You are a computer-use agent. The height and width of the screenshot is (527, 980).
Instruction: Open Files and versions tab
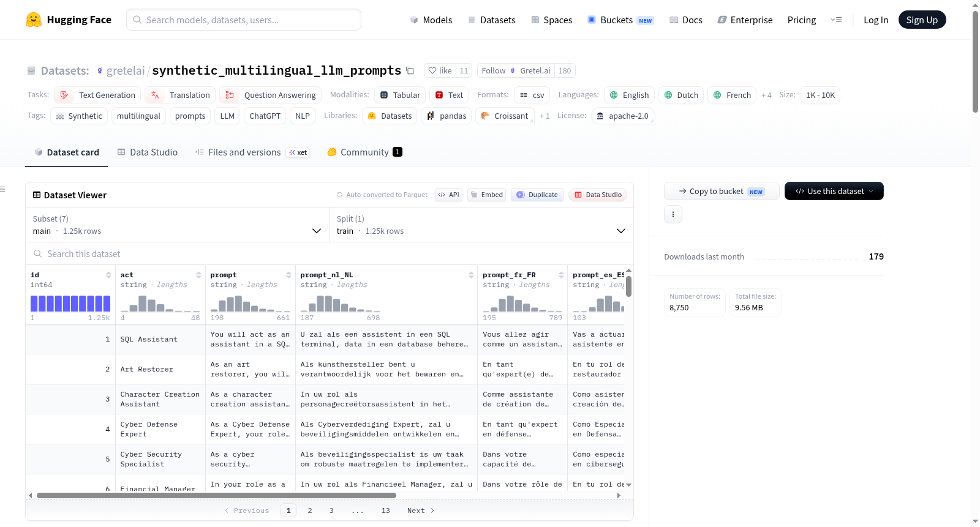pyautogui.click(x=252, y=152)
